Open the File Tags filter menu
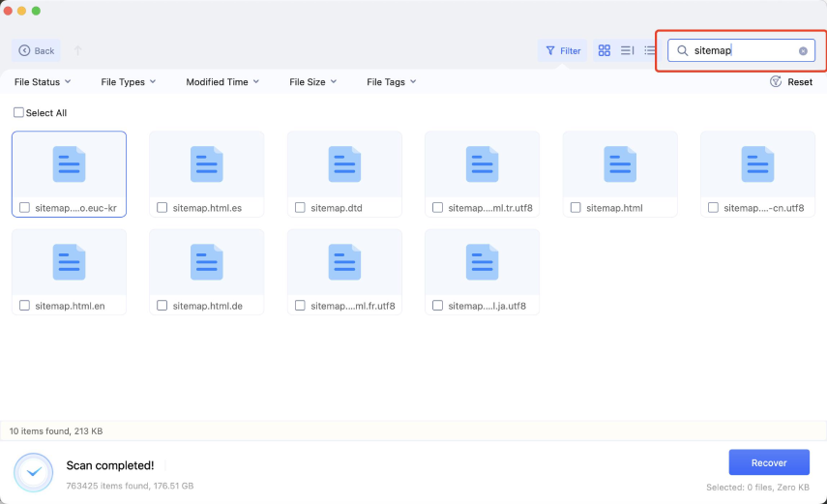The height and width of the screenshot is (504, 827). [391, 82]
